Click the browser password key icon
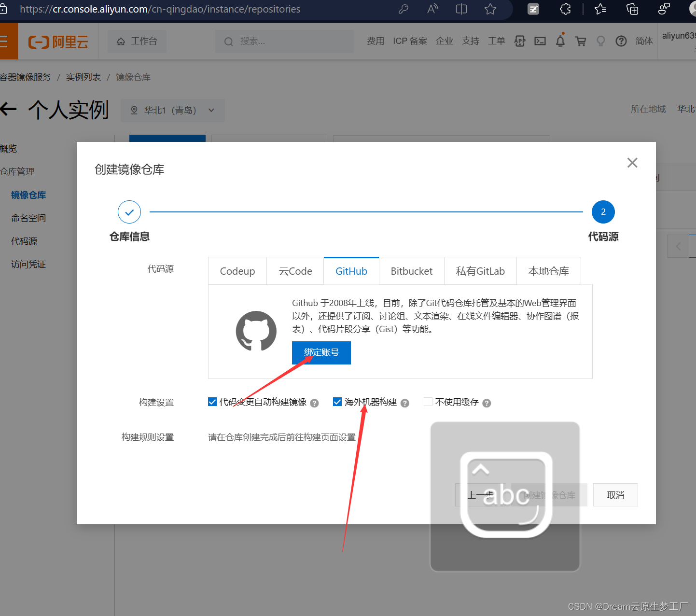The height and width of the screenshot is (616, 696). 404,9
